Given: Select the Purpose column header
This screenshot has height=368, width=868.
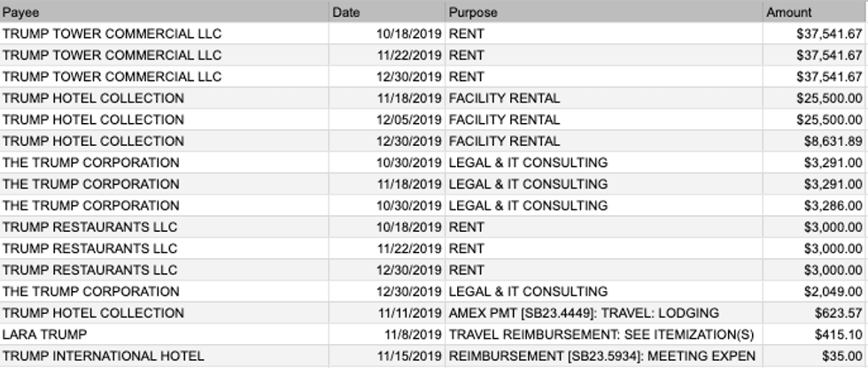Looking at the screenshot, I should point(604,11).
